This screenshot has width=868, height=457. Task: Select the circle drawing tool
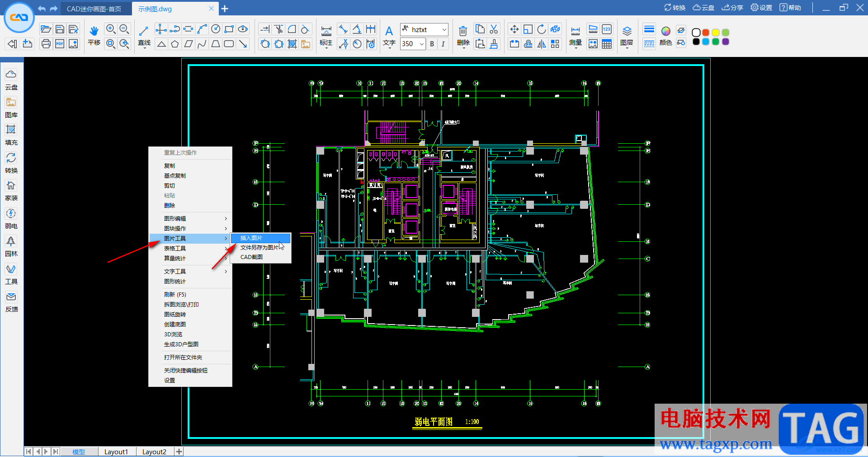coord(216,29)
